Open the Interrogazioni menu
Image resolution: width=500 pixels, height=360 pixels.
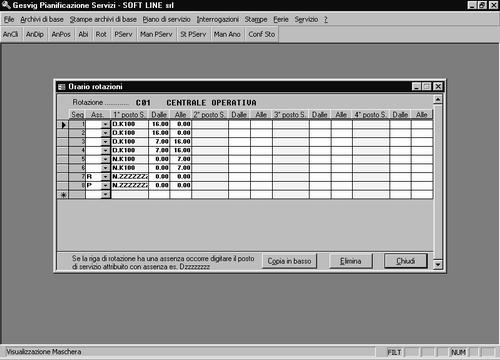point(218,19)
